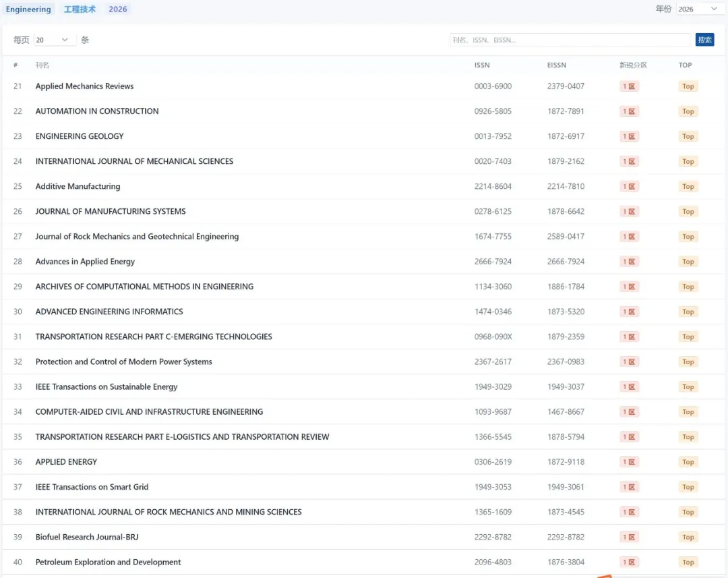Viewport: 728px width, 578px height.
Task: Select the Engineering tag
Action: click(28, 9)
